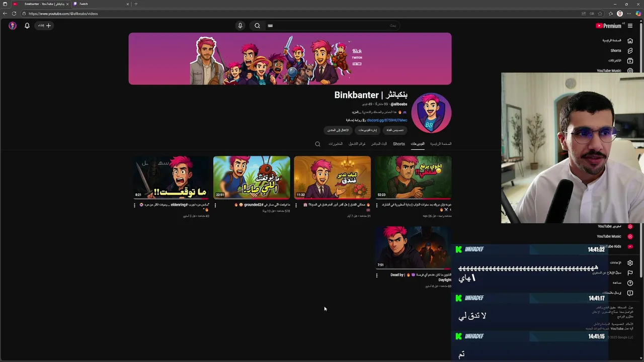Open the 22:51 grounded2 video thumbnail

tap(252, 177)
